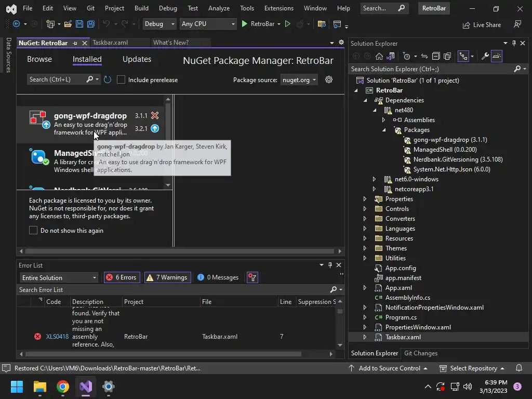Open the Entire Solution scope dropdown
The height and width of the screenshot is (399, 532).
pos(59,277)
